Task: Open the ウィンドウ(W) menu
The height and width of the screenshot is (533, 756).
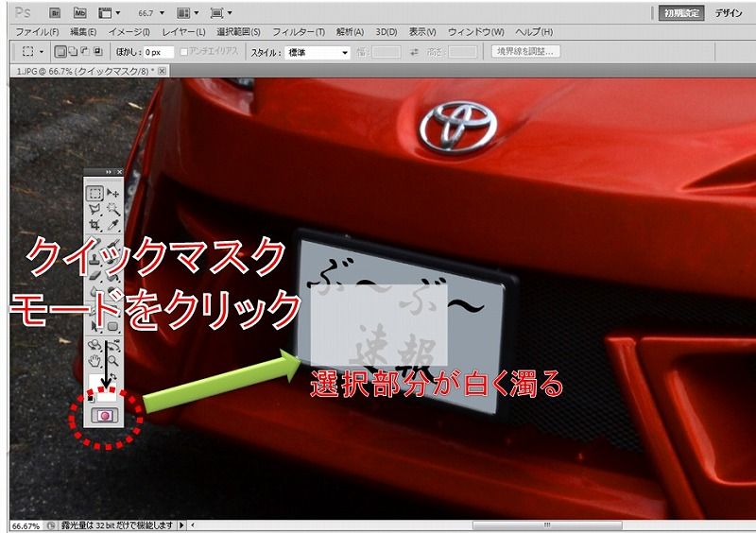Action: pos(476,32)
